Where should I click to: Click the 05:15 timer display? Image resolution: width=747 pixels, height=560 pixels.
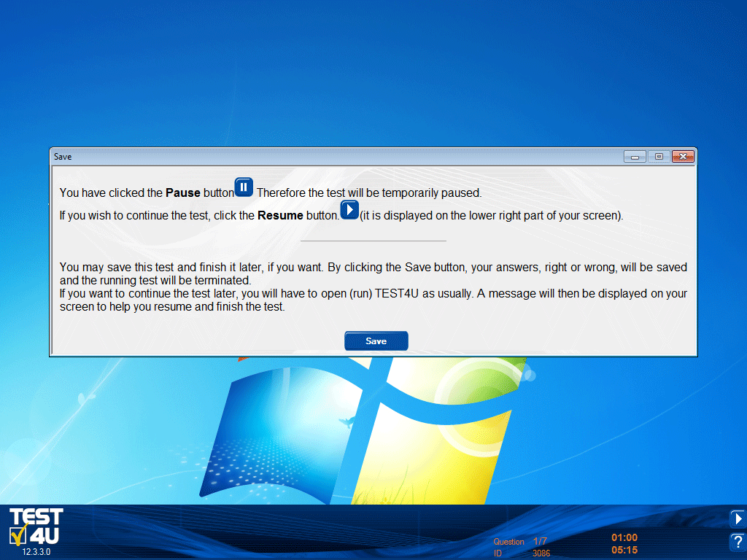[624, 551]
